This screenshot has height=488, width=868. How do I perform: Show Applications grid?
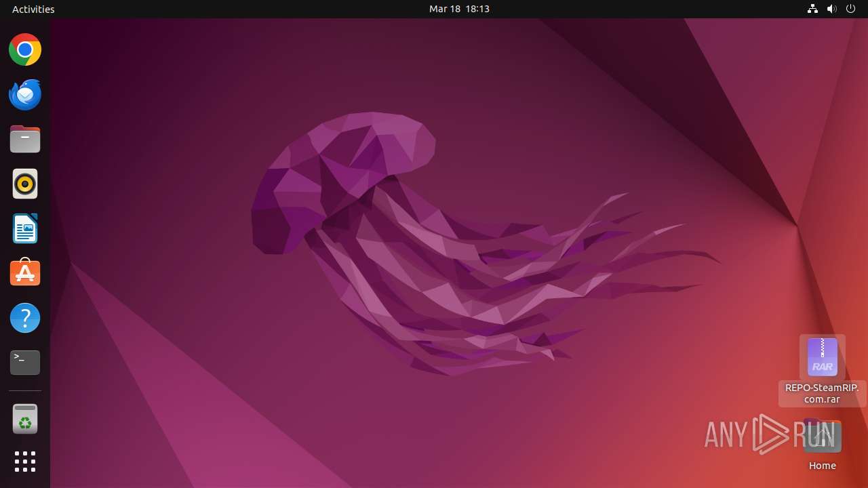(25, 462)
